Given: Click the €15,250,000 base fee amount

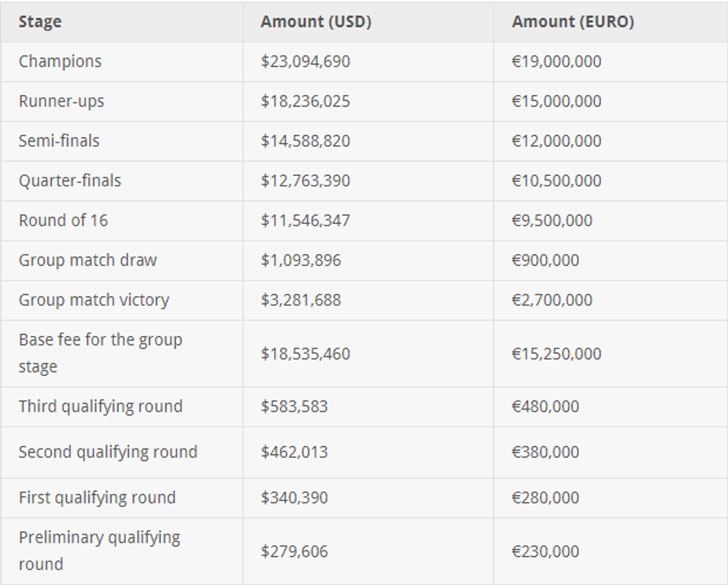Looking at the screenshot, I should 556,354.
